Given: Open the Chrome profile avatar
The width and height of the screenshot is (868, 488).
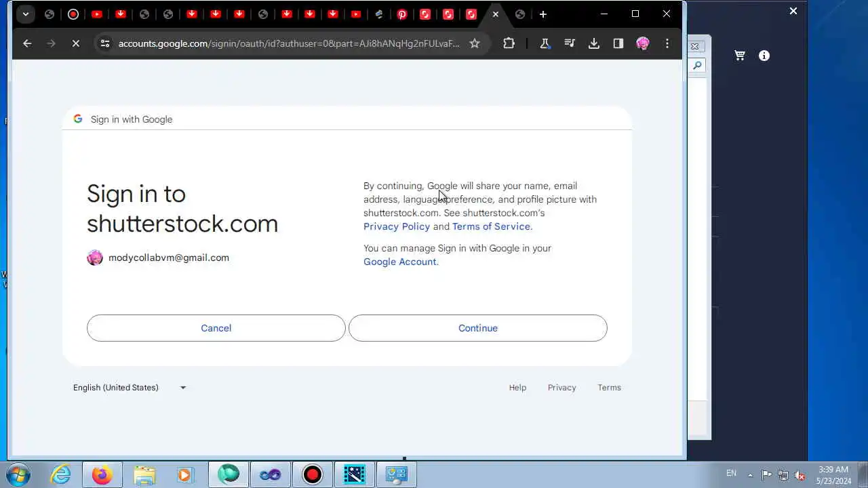Looking at the screenshot, I should [x=643, y=43].
